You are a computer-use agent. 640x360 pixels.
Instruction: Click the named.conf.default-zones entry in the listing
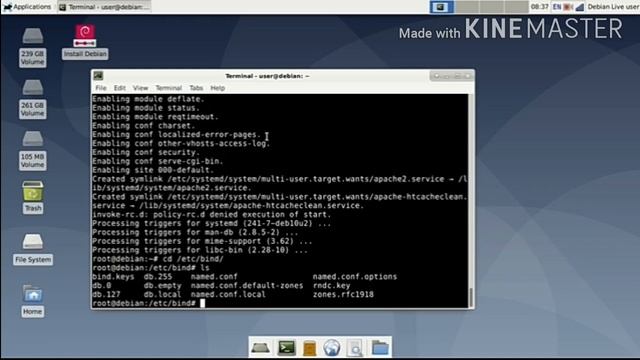pyautogui.click(x=247, y=285)
